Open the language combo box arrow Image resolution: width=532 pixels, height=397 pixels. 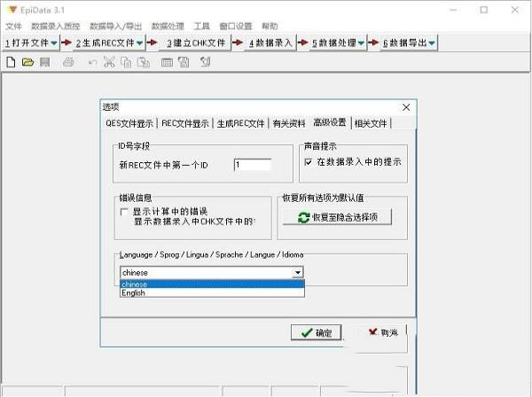(298, 272)
